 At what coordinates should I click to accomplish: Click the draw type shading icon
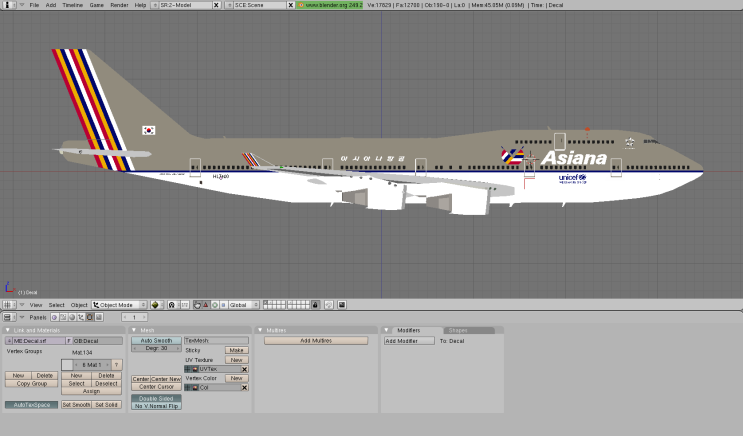[x=155, y=305]
